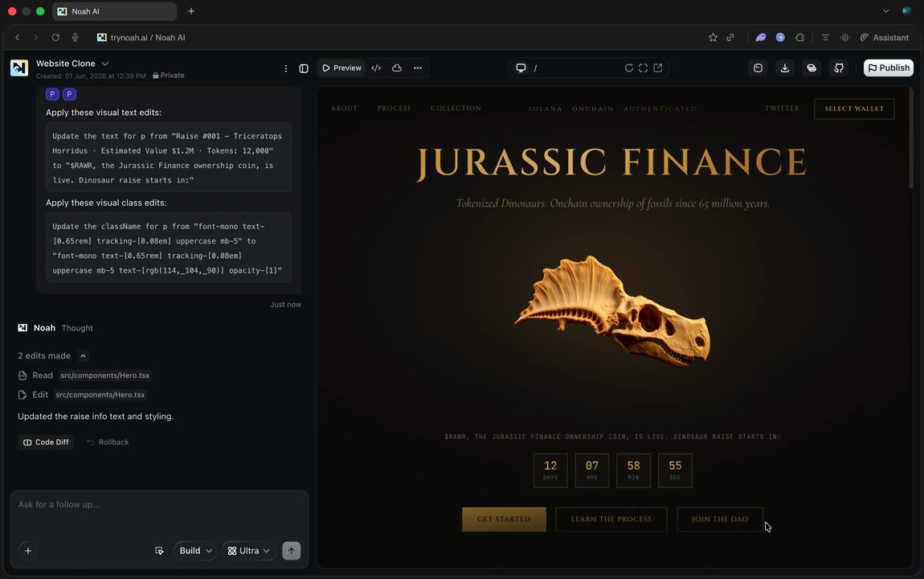Image resolution: width=924 pixels, height=579 pixels.
Task: Select the desktop device preview icon
Action: [x=521, y=68]
